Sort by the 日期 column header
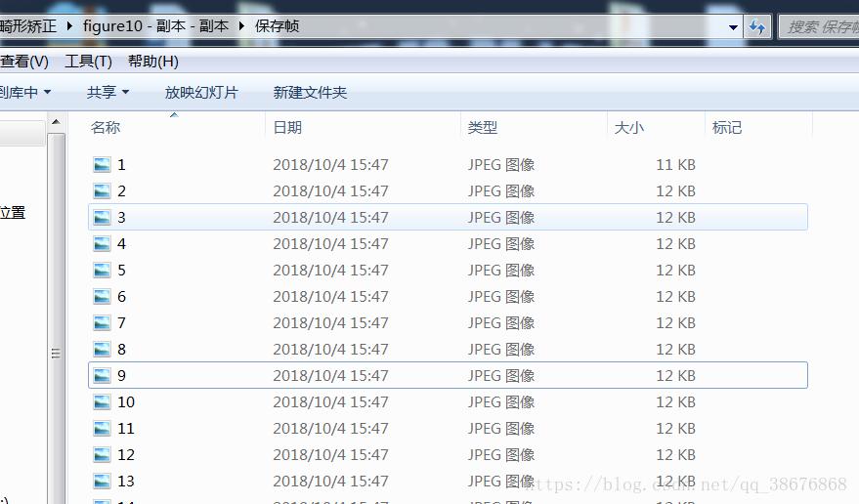The width and height of the screenshot is (859, 504). [x=287, y=128]
